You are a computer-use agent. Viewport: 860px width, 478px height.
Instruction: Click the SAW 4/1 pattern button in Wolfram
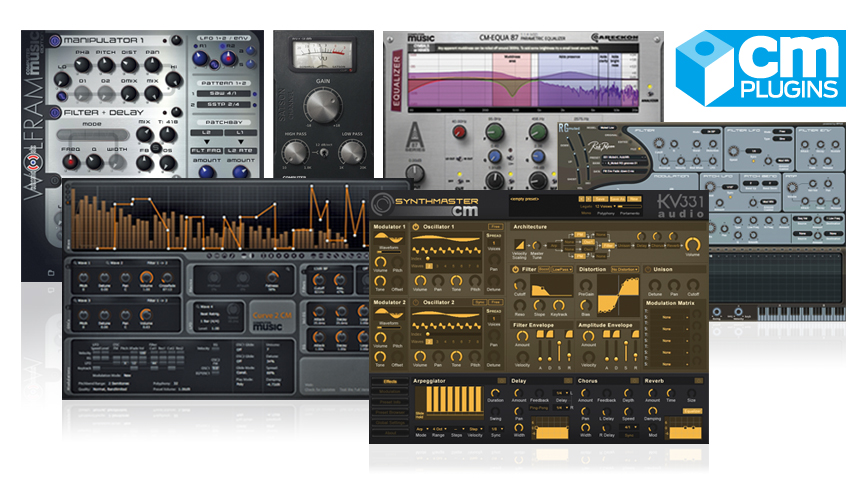click(223, 93)
